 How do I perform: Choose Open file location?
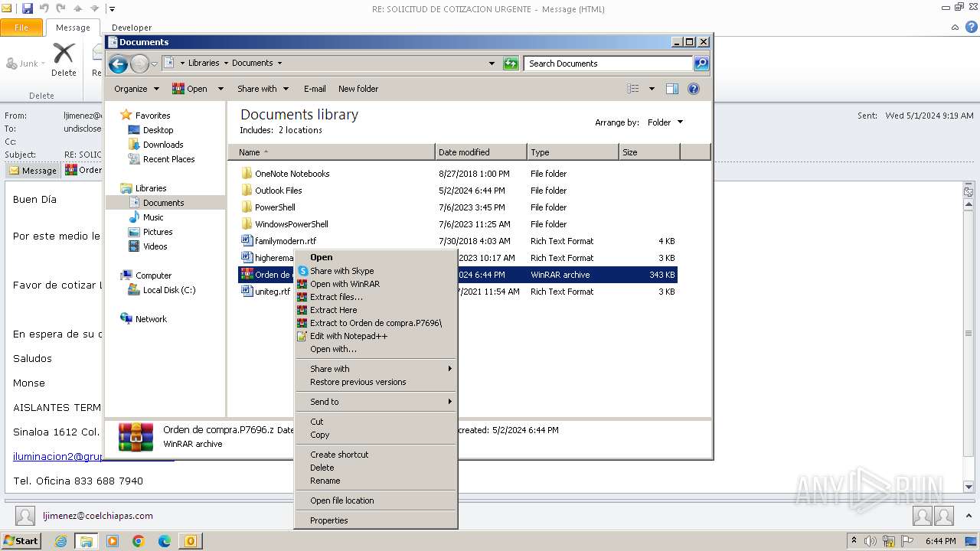376,500
